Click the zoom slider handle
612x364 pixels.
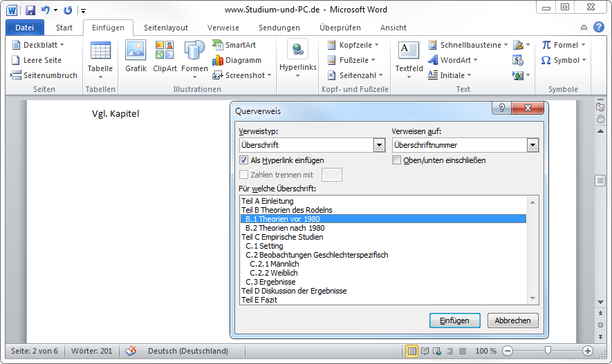pos(548,351)
